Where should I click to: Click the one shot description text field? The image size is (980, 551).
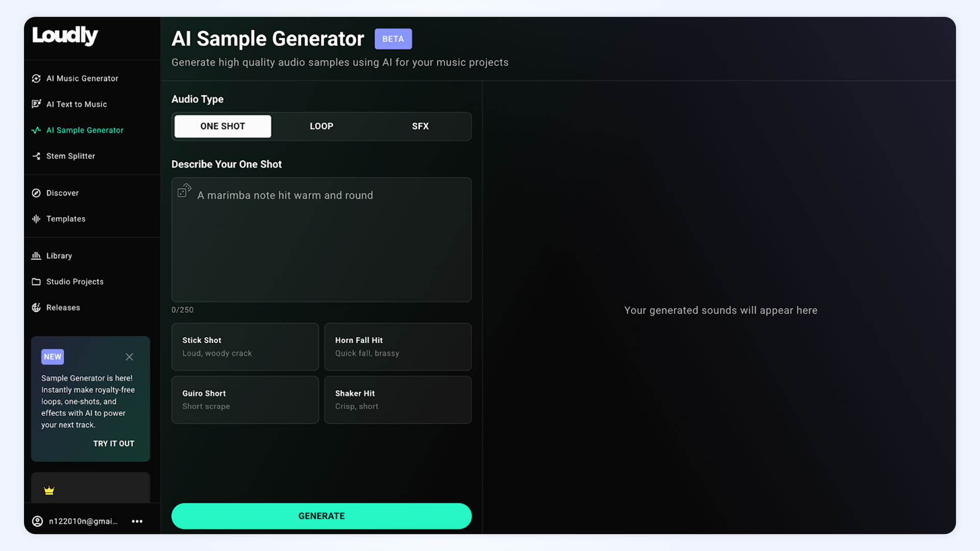(322, 245)
